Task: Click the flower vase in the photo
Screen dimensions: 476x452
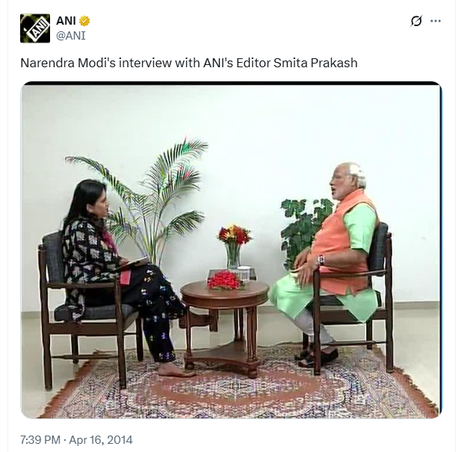Action: (233, 247)
